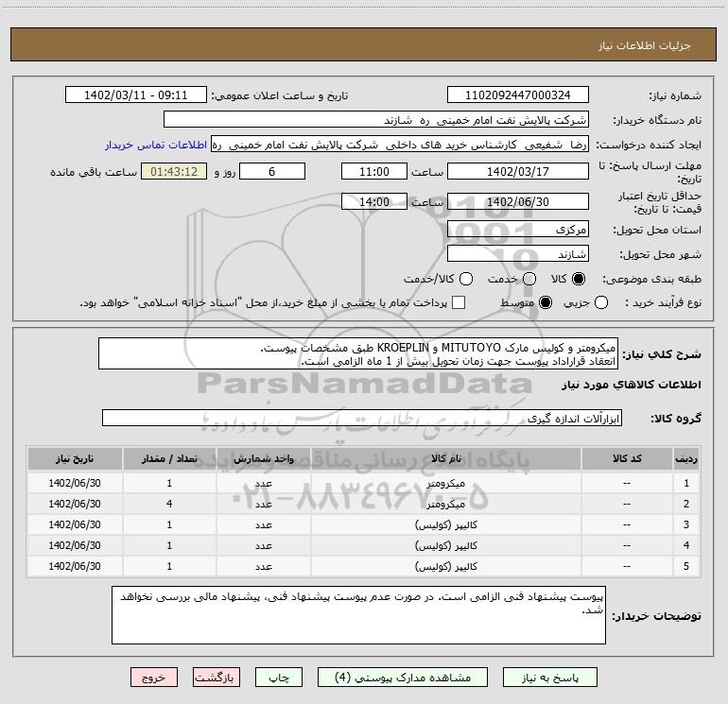Click the goods group field ابزارآلات اندازه گیری

pyautogui.click(x=362, y=418)
